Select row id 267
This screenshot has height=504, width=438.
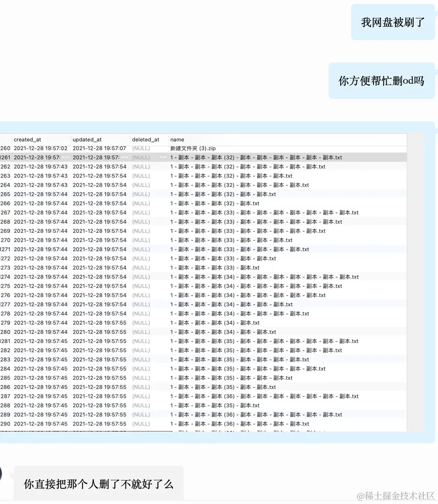[5, 212]
